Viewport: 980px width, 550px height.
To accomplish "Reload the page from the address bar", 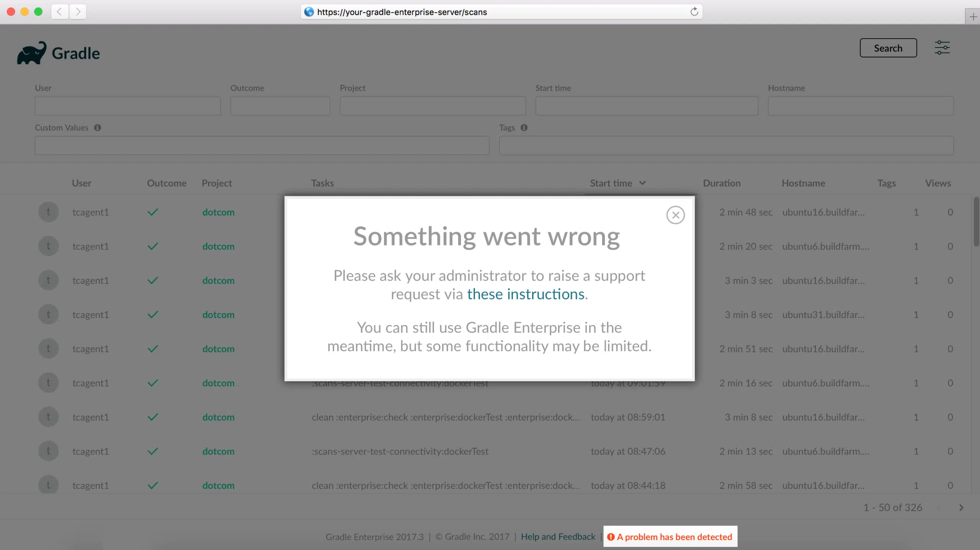I will click(x=694, y=11).
